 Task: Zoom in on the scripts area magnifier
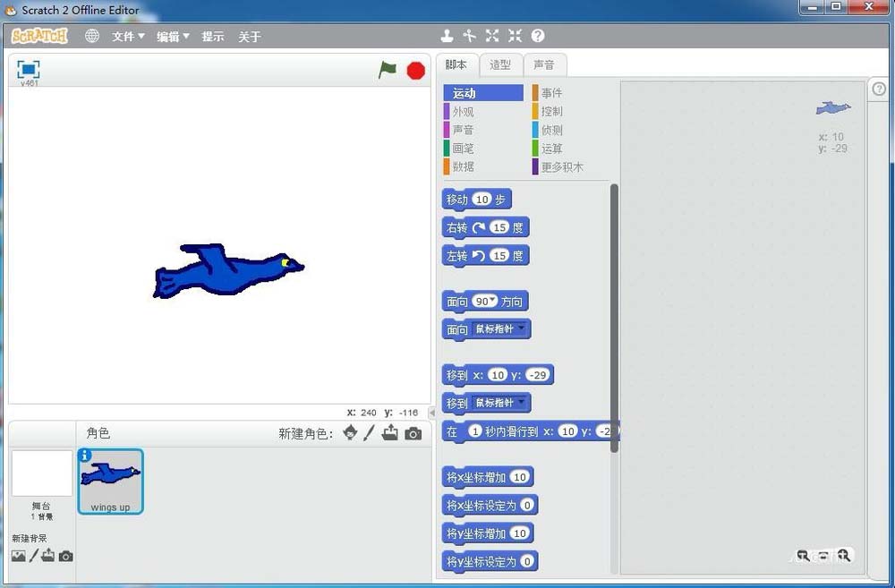(845, 556)
